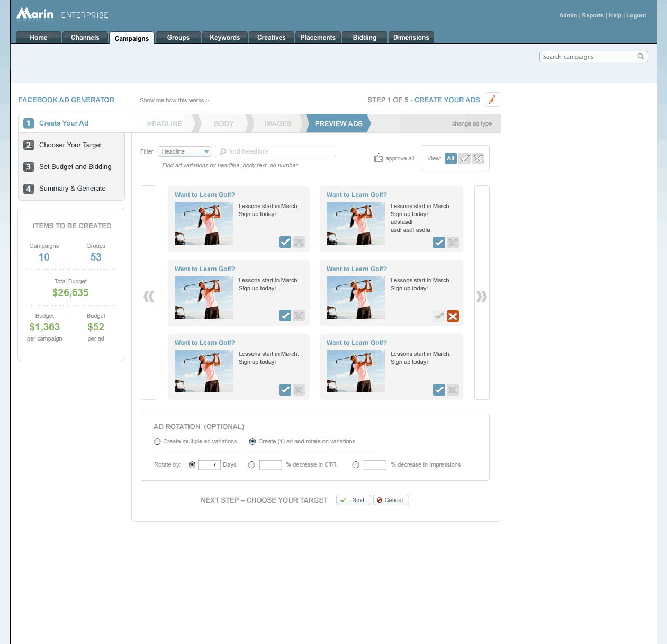Click the pencil edit icon beside Create Your Ads
Screen dimensions: 667x644
[x=492, y=100]
